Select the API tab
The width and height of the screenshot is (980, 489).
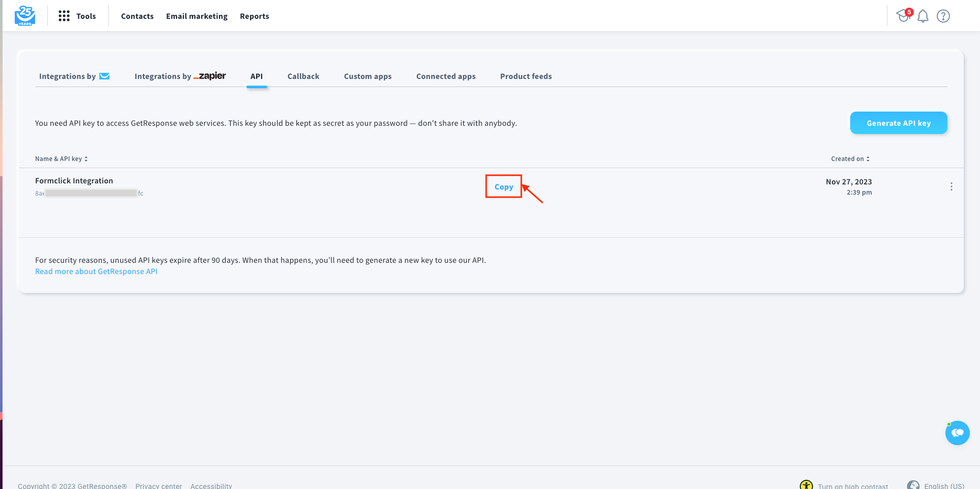pyautogui.click(x=257, y=76)
